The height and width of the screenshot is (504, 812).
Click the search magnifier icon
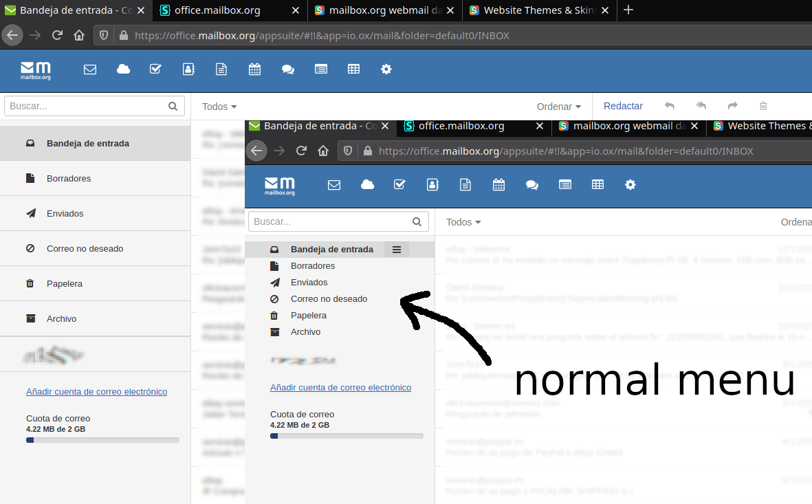(173, 107)
